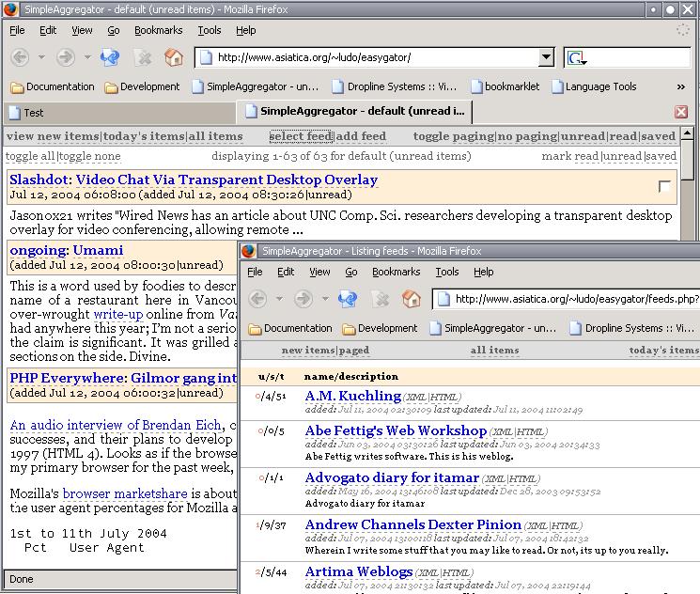Open Development folder in Listing feeds window
This screenshot has height=594, width=700.
tap(380, 328)
